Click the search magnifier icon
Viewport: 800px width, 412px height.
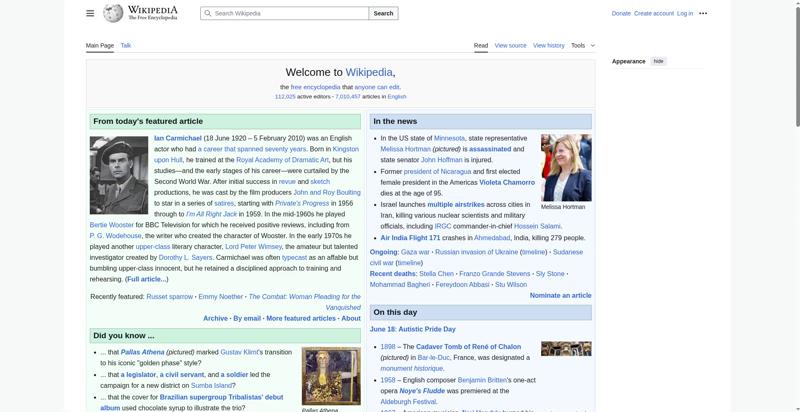coord(208,13)
